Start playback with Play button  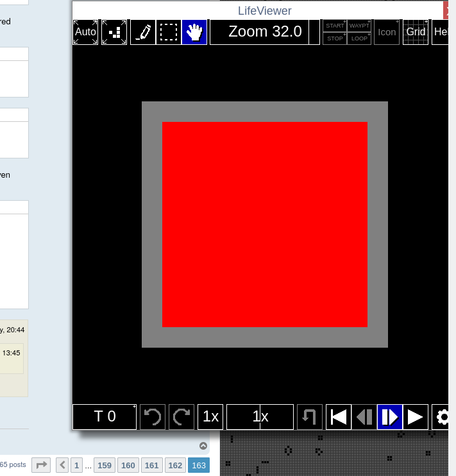[x=416, y=417]
